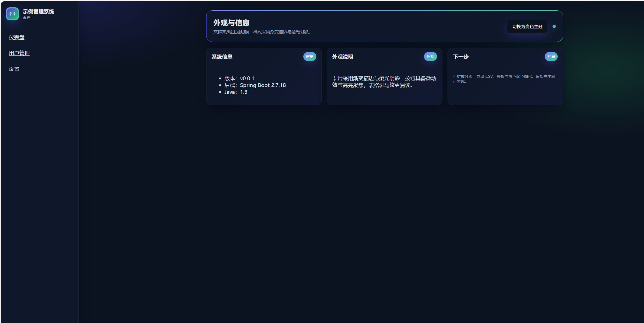Click the app logo icon with arrows

click(x=12, y=14)
